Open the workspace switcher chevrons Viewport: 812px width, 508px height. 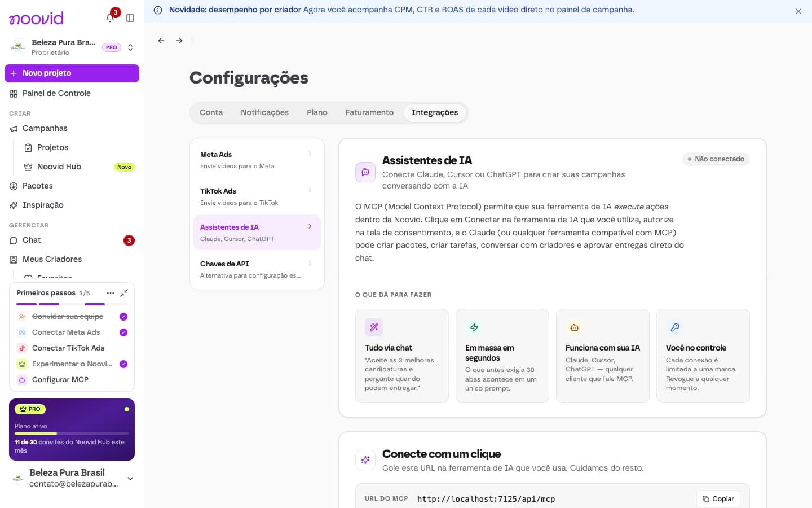(130, 47)
